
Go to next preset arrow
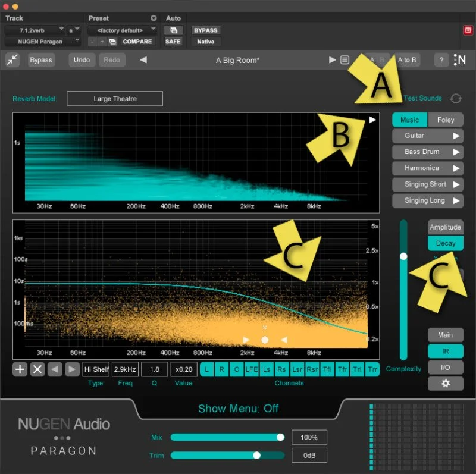click(x=332, y=60)
